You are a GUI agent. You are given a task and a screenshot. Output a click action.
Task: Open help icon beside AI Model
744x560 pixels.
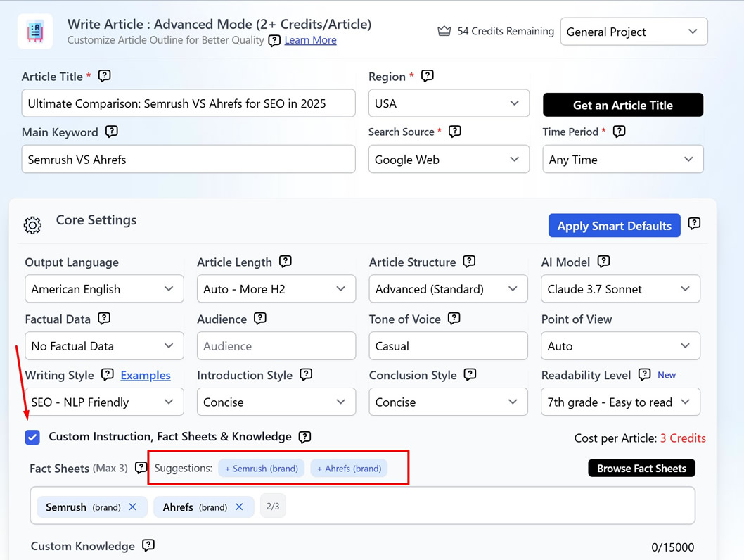tap(603, 262)
